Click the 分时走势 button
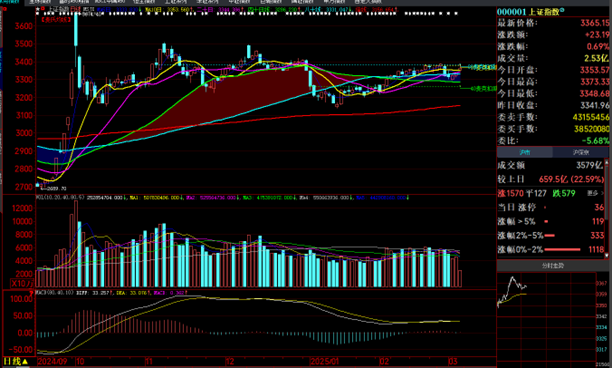612x368 pixels. coord(552,266)
